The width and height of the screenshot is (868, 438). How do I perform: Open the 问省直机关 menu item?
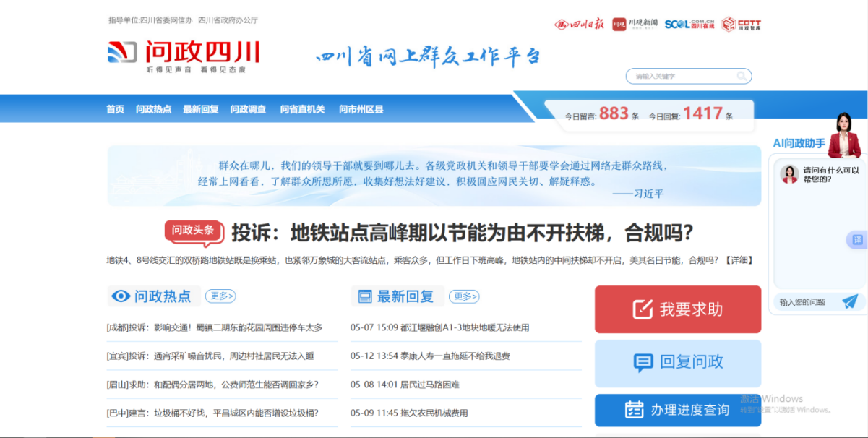[302, 109]
